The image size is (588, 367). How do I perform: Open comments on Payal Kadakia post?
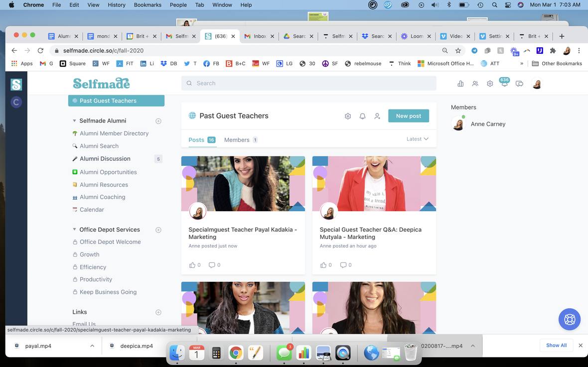coord(212,265)
